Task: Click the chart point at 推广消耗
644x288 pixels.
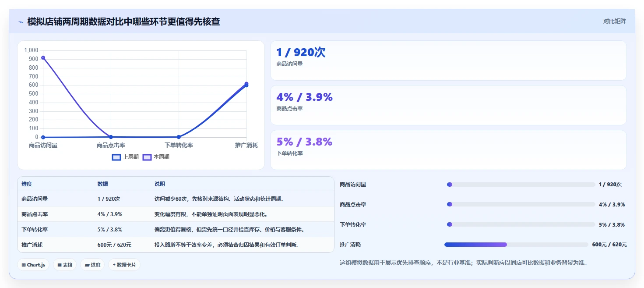Action: tap(246, 84)
